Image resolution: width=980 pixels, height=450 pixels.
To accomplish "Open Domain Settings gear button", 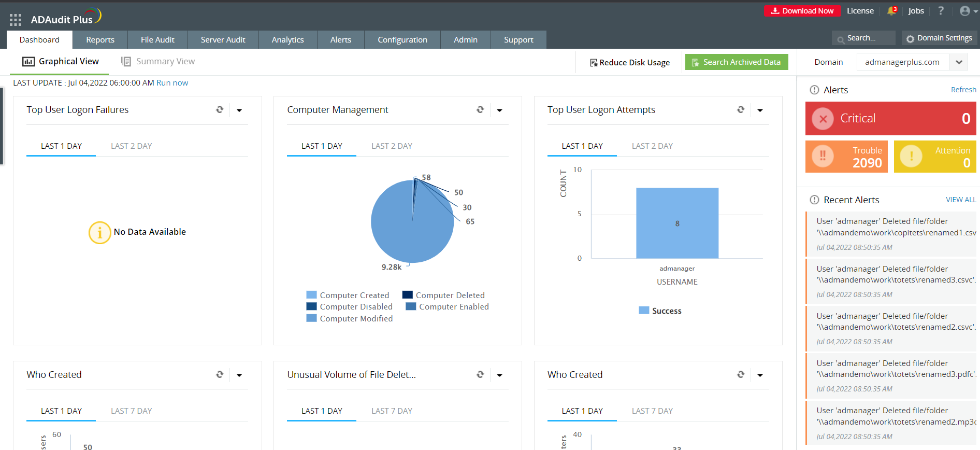I will click(x=939, y=38).
